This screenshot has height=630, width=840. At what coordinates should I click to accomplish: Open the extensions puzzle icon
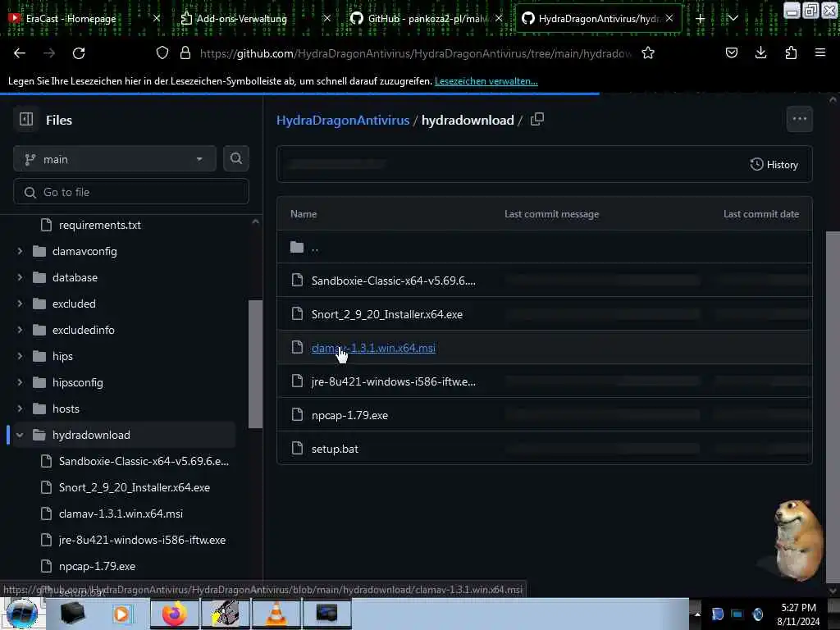click(x=791, y=52)
